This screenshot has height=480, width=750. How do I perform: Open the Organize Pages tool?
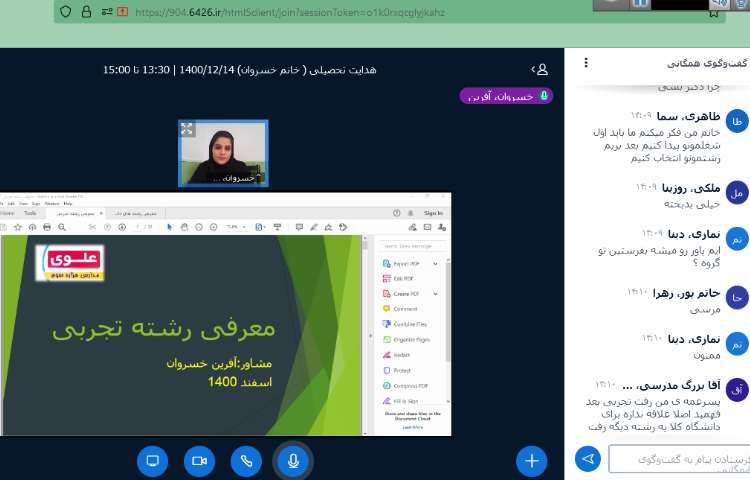[406, 339]
